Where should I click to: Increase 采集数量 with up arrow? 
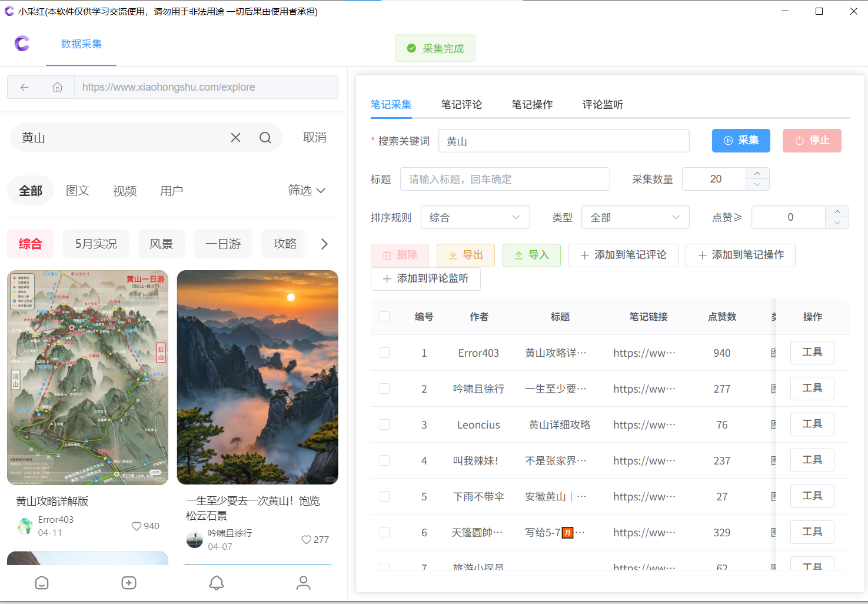click(757, 173)
